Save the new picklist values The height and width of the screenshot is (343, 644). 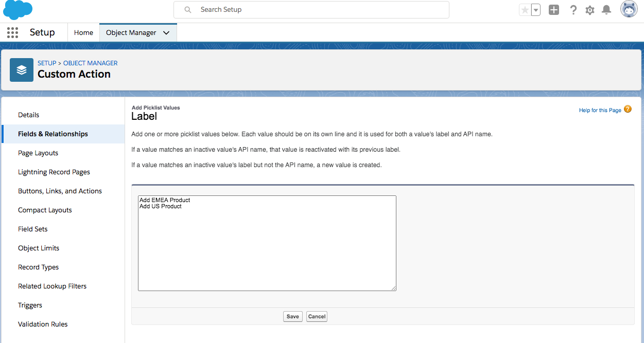pos(292,316)
